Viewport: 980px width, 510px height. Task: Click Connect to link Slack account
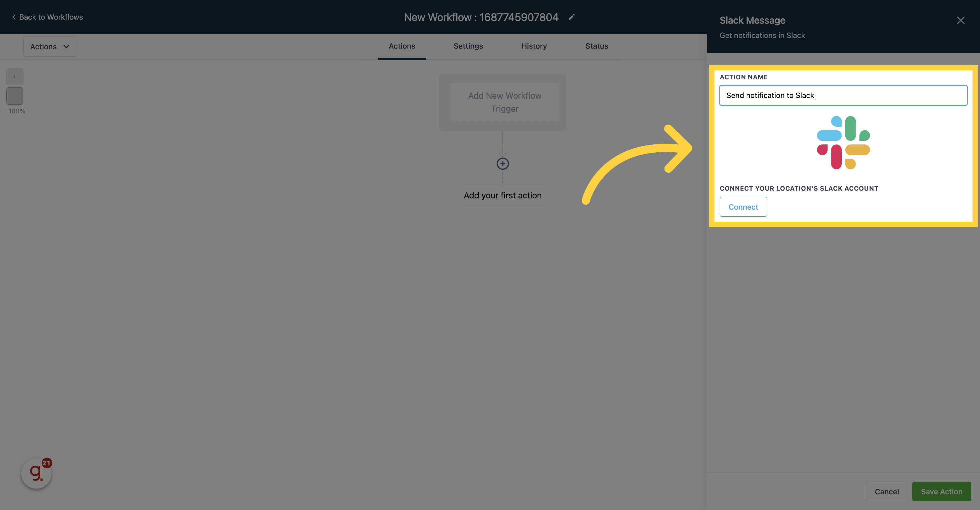point(743,207)
